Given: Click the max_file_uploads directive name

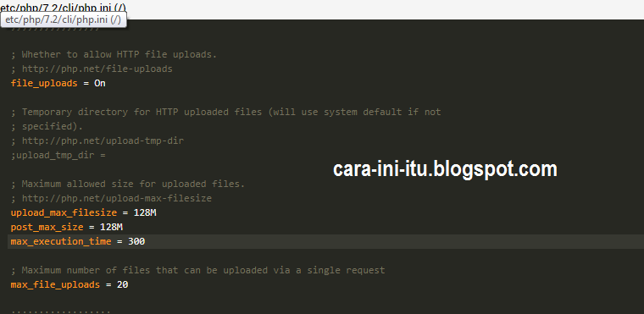Looking at the screenshot, I should coord(55,285).
